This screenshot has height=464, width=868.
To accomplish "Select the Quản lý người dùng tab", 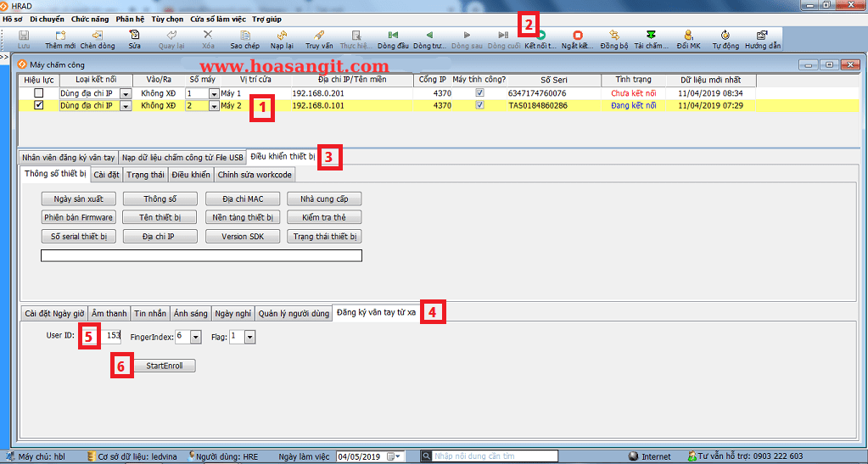I will tap(294, 313).
